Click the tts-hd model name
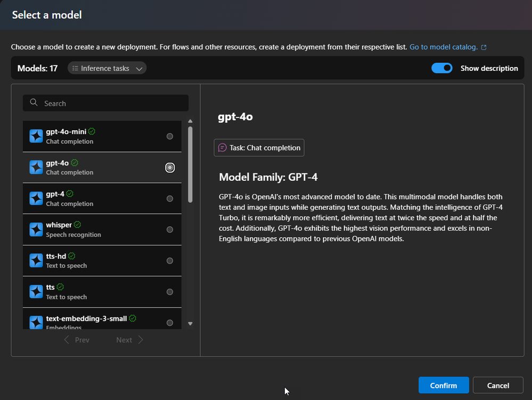The image size is (532, 400). click(x=56, y=256)
